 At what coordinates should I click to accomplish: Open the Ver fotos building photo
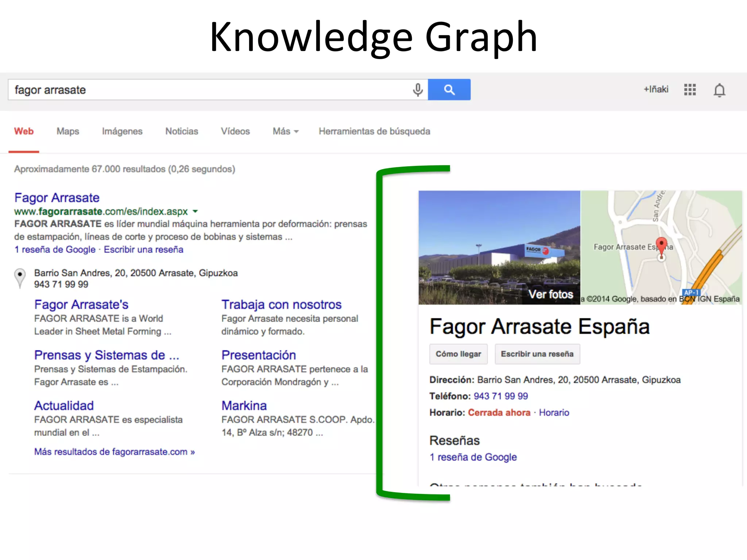[x=499, y=247]
